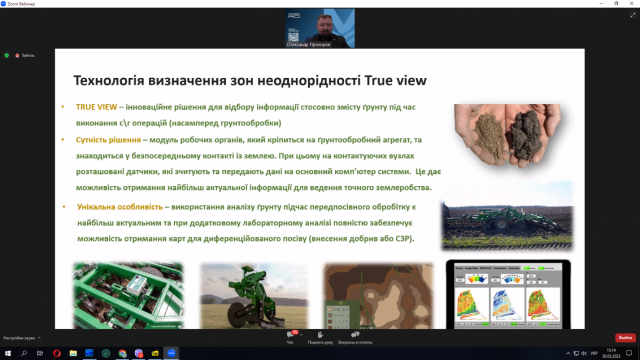Screen dimensions: 640x360
Task: Open the Questions and Answers panel
Action: click(355, 337)
